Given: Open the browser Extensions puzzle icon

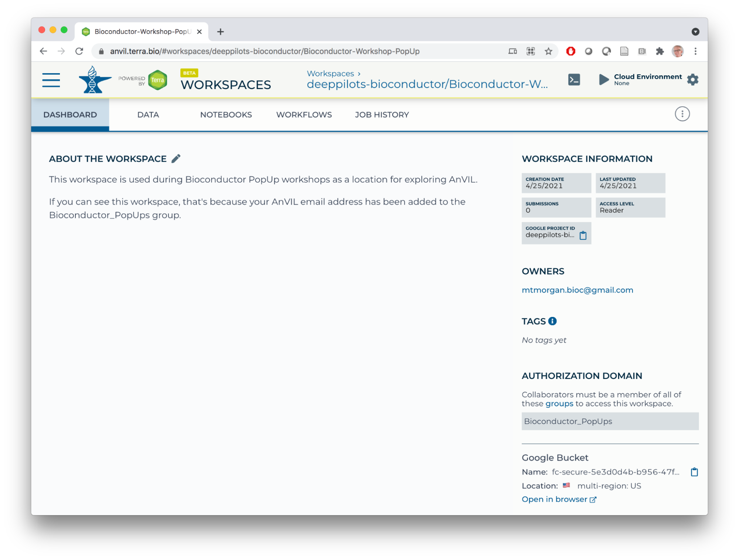Looking at the screenshot, I should [x=660, y=51].
